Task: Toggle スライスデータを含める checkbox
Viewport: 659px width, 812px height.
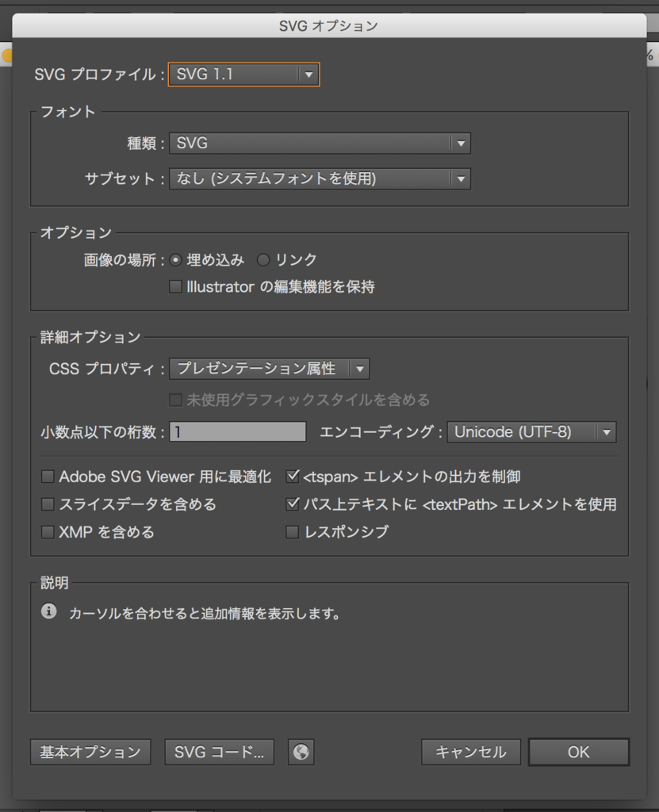Action: 48,504
